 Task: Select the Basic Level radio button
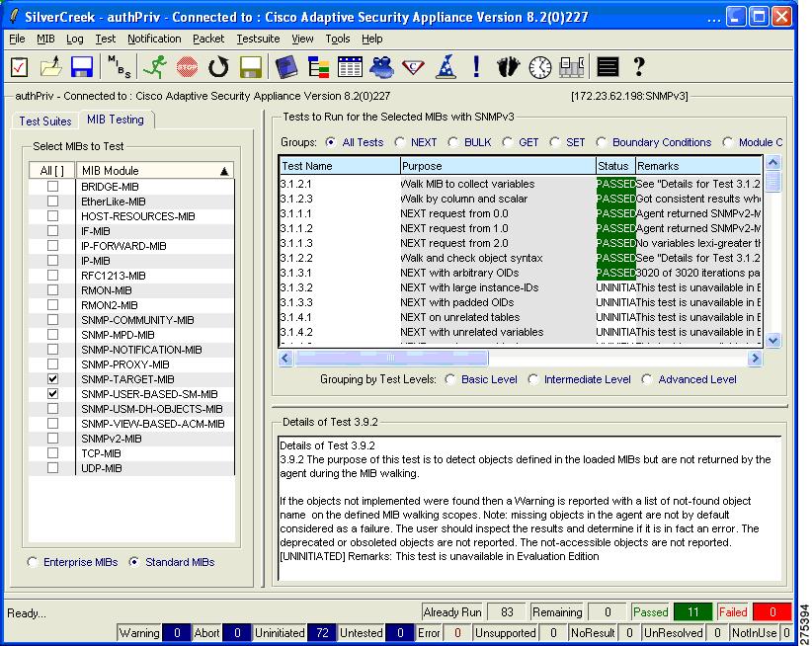[450, 379]
